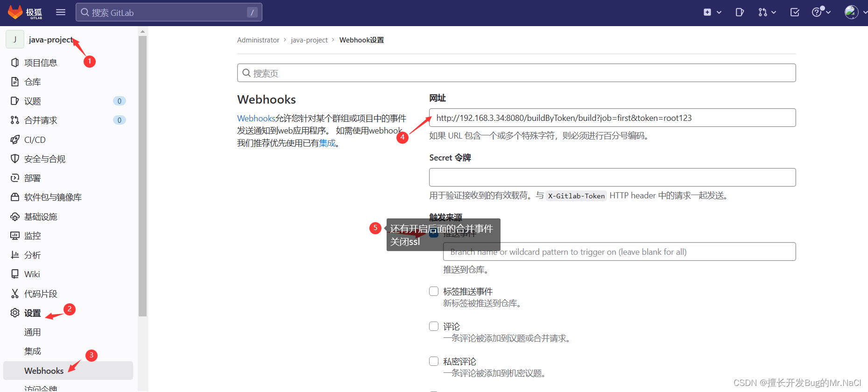Click the merge requests count badge 0

[x=120, y=120]
